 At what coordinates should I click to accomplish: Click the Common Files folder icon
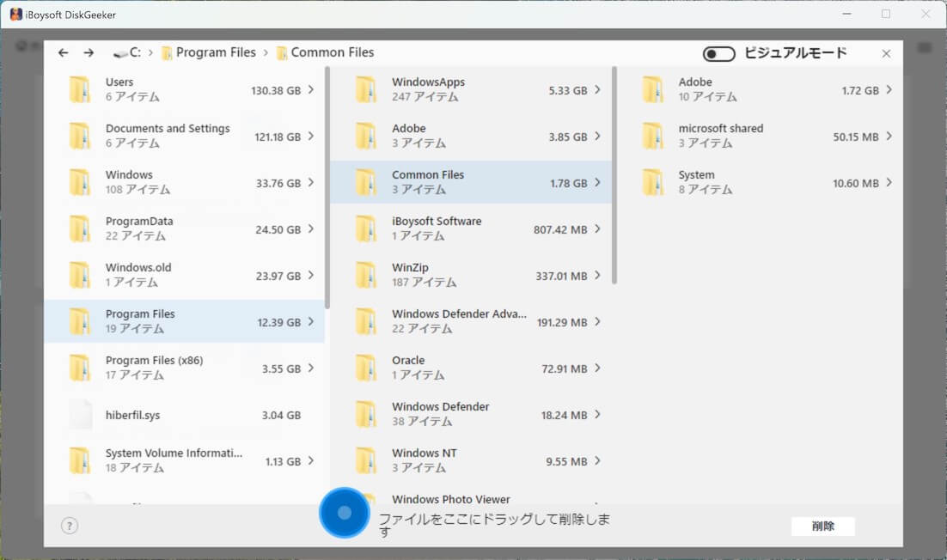[367, 182]
